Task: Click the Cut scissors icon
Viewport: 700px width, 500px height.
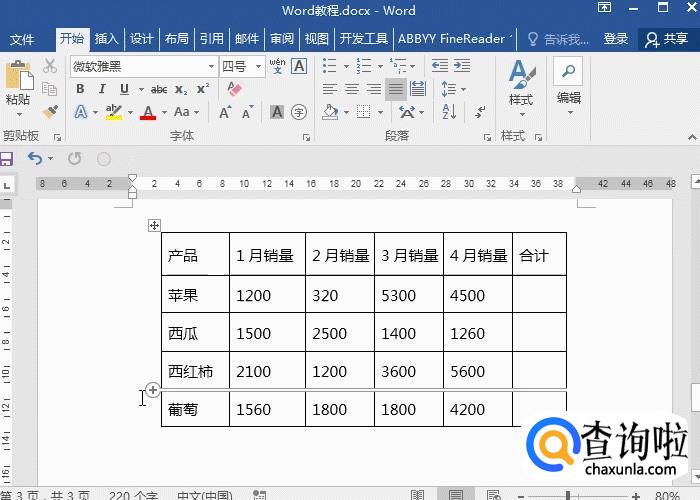Action: [x=50, y=66]
